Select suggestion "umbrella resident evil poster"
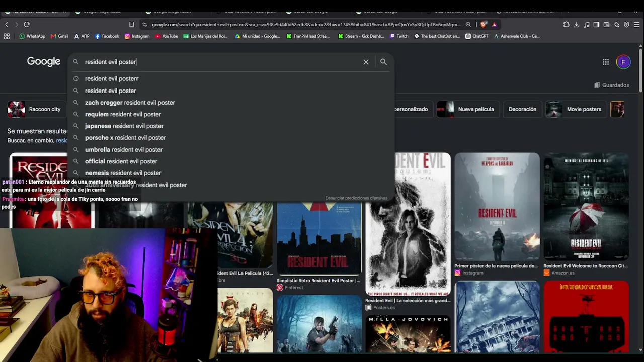This screenshot has width=644, height=362. (231, 149)
